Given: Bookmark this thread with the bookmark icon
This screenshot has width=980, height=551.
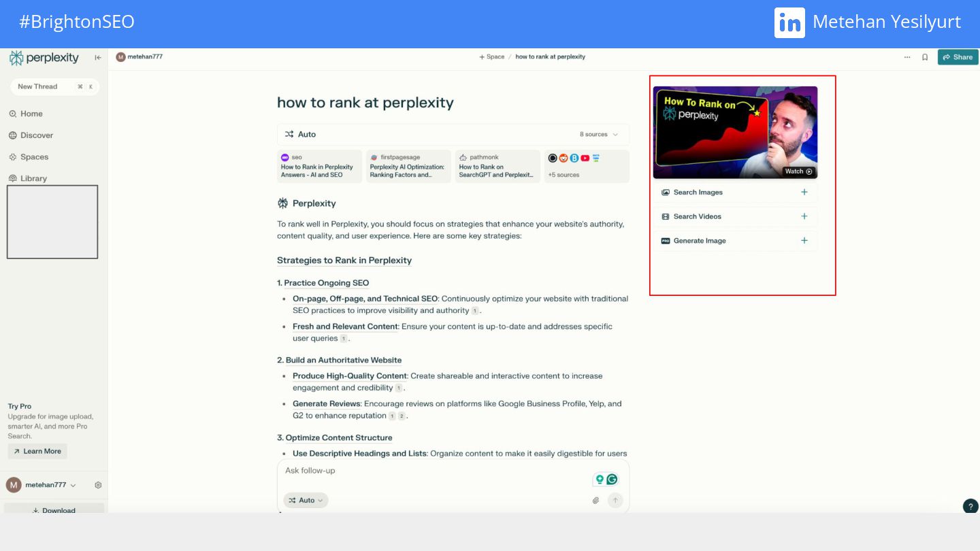Looking at the screenshot, I should pos(925,57).
